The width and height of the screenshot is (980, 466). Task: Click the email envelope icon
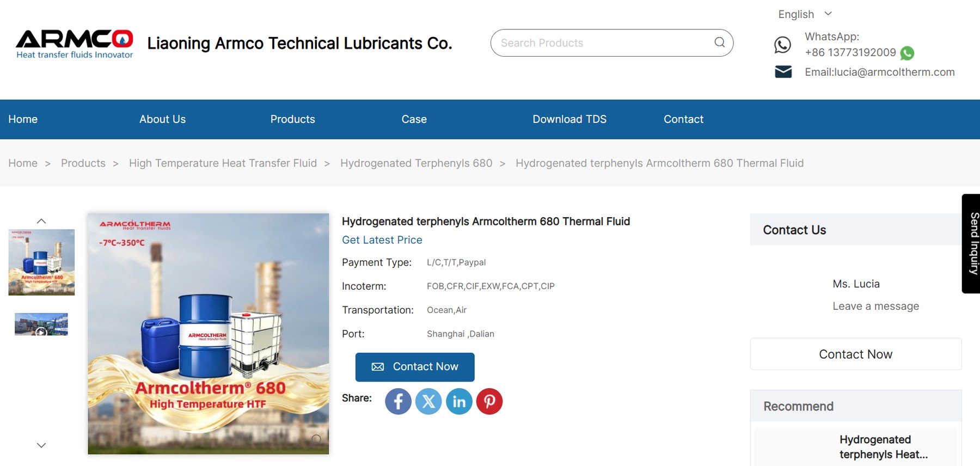(x=783, y=72)
